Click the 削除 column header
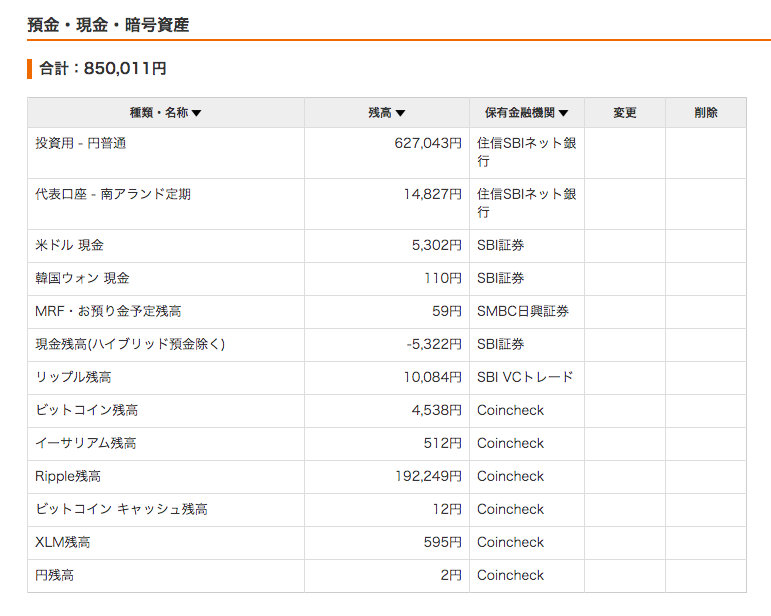The image size is (771, 616). tap(706, 113)
